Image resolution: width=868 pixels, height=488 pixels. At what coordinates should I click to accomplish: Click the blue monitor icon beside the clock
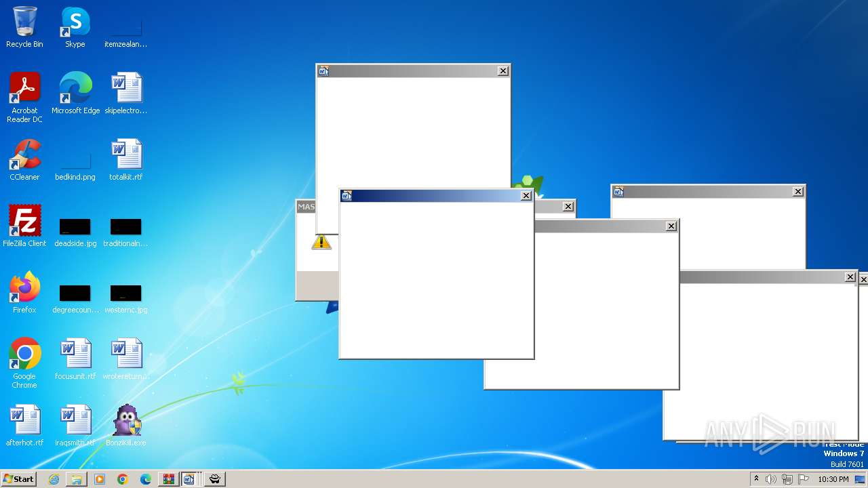tap(860, 479)
